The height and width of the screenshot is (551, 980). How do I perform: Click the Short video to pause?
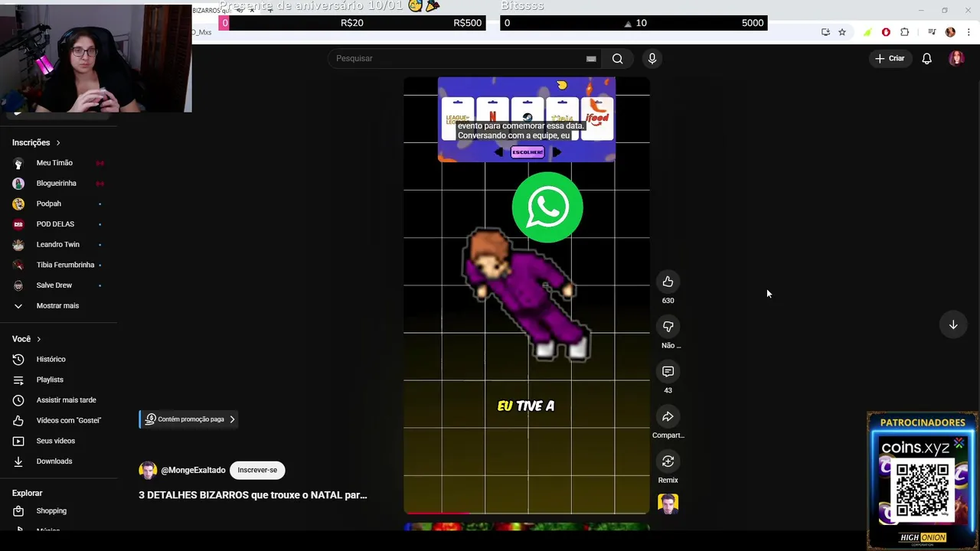(x=527, y=295)
